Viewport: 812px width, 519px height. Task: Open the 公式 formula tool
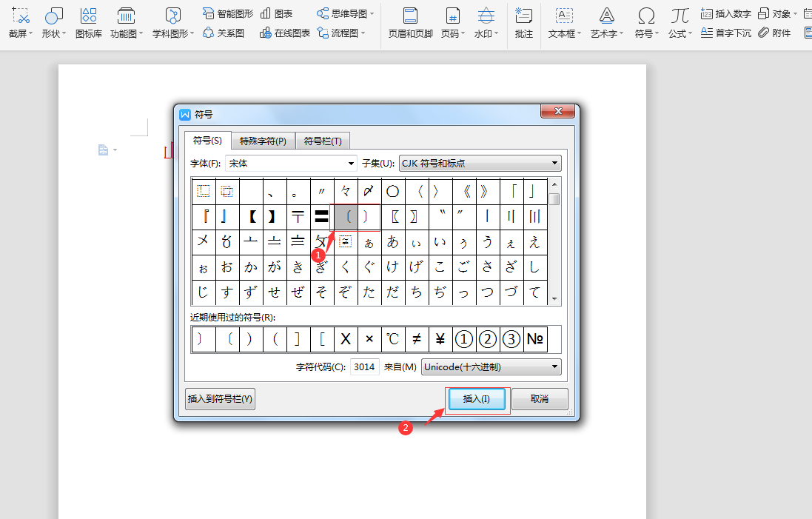click(680, 23)
